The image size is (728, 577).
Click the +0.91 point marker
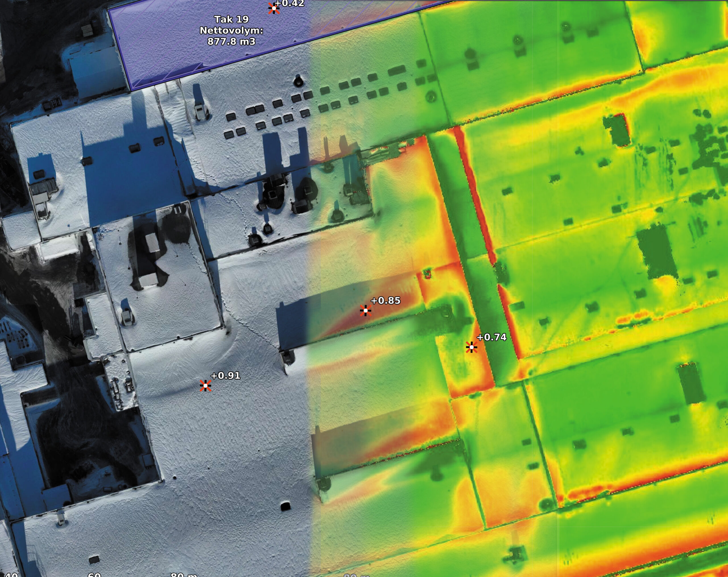(x=205, y=386)
